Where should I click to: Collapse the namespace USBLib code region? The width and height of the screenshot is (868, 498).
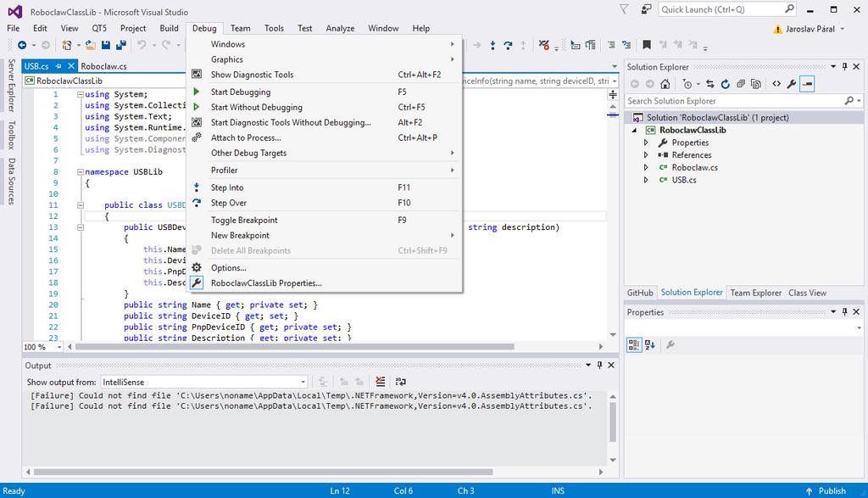81,171
